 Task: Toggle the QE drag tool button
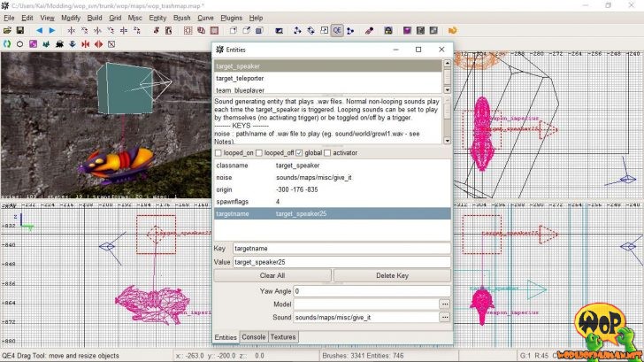pyautogui.click(x=337, y=30)
